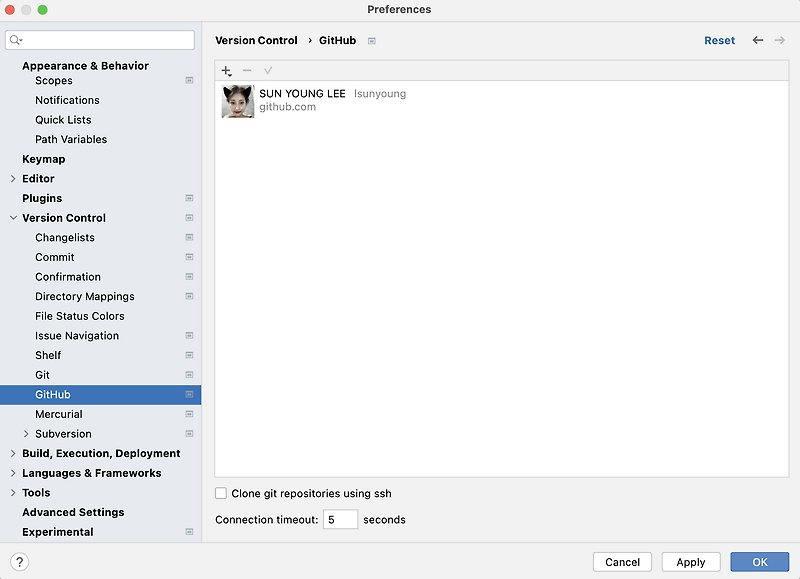The height and width of the screenshot is (579, 800).
Task: Click the Connection timeout input field
Action: [341, 519]
